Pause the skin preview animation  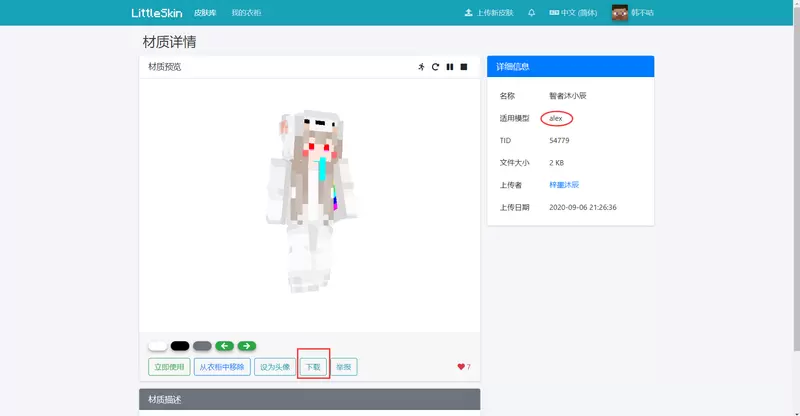point(449,67)
